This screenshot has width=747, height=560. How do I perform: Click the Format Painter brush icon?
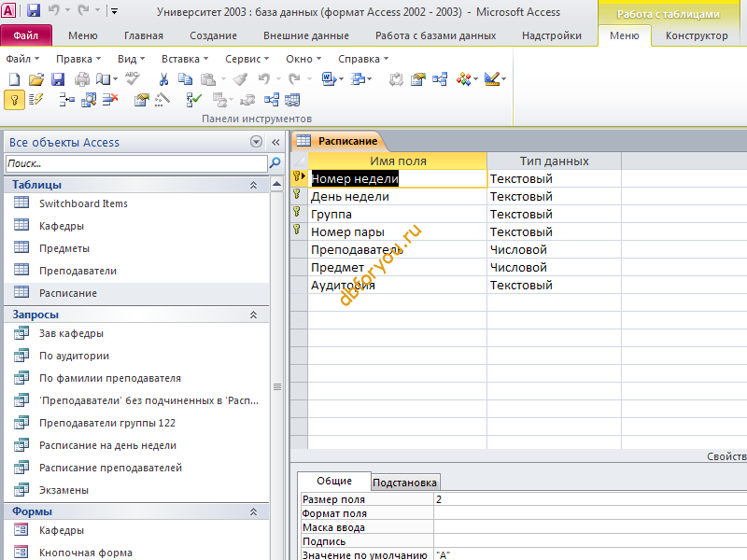pos(241,79)
